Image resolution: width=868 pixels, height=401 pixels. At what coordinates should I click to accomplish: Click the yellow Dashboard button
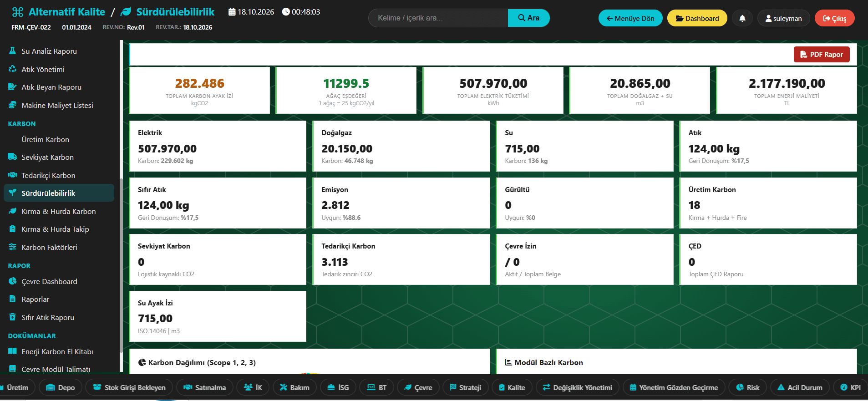697,18
